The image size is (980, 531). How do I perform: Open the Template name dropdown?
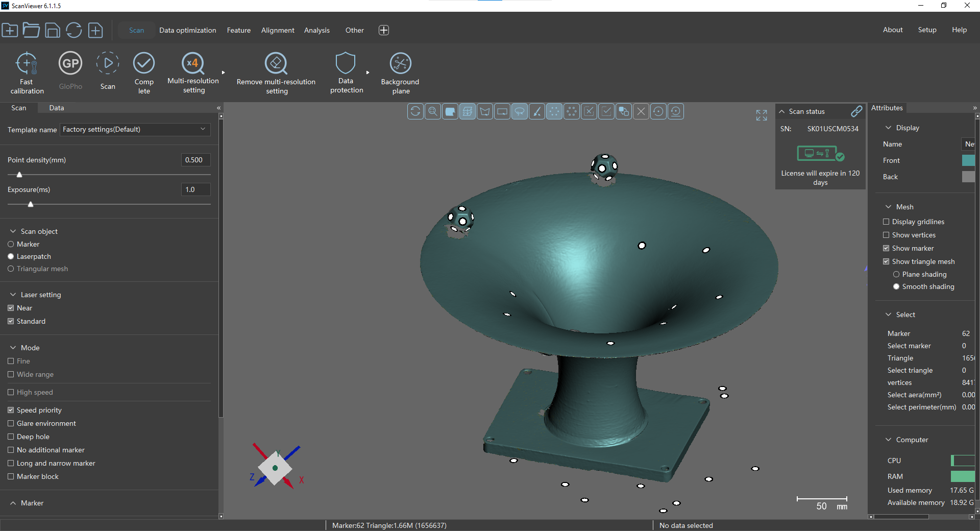point(135,129)
